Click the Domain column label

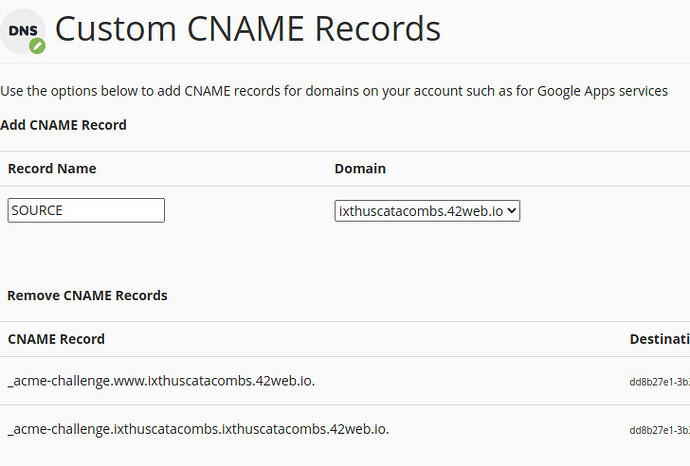pos(360,169)
